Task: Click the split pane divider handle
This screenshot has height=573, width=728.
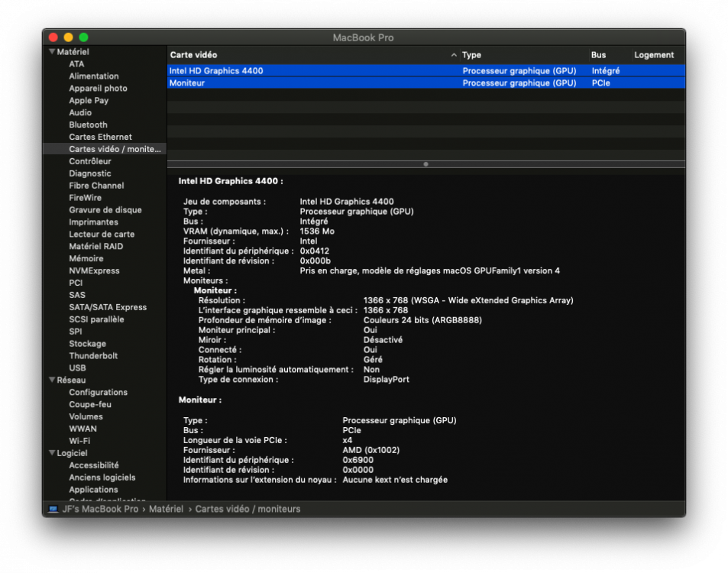Action: (425, 164)
